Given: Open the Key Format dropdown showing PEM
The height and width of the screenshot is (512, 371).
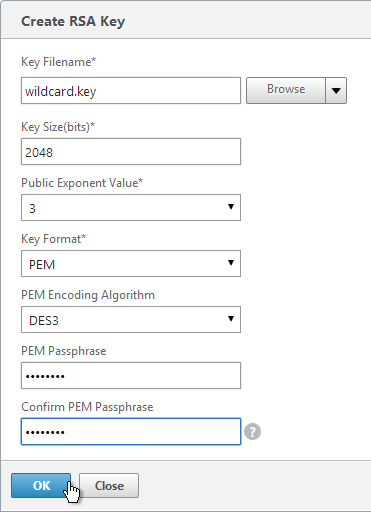Looking at the screenshot, I should click(131, 264).
